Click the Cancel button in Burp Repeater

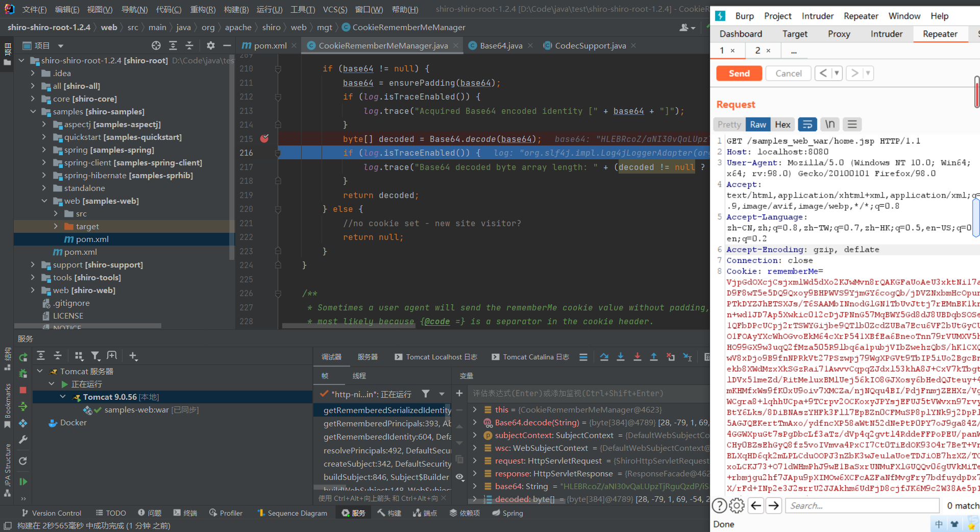tap(789, 73)
